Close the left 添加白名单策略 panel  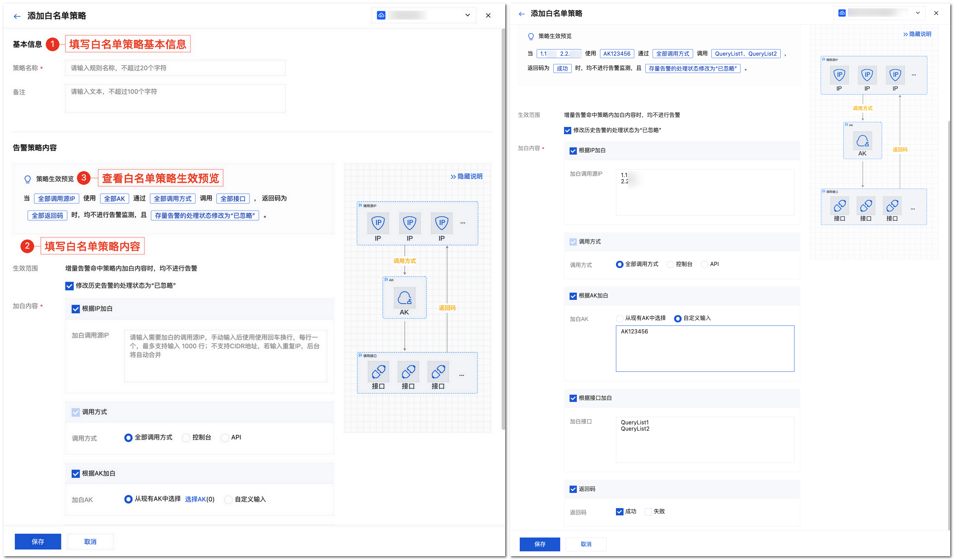click(488, 16)
